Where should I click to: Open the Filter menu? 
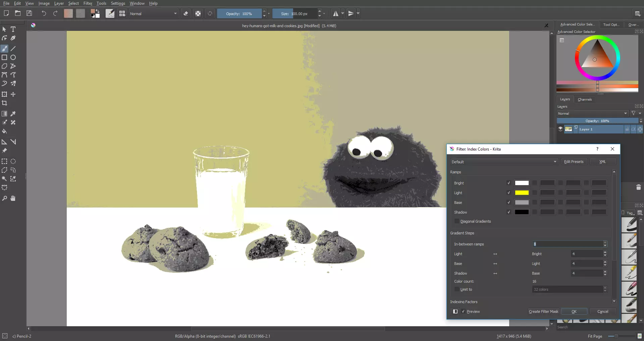(x=88, y=3)
